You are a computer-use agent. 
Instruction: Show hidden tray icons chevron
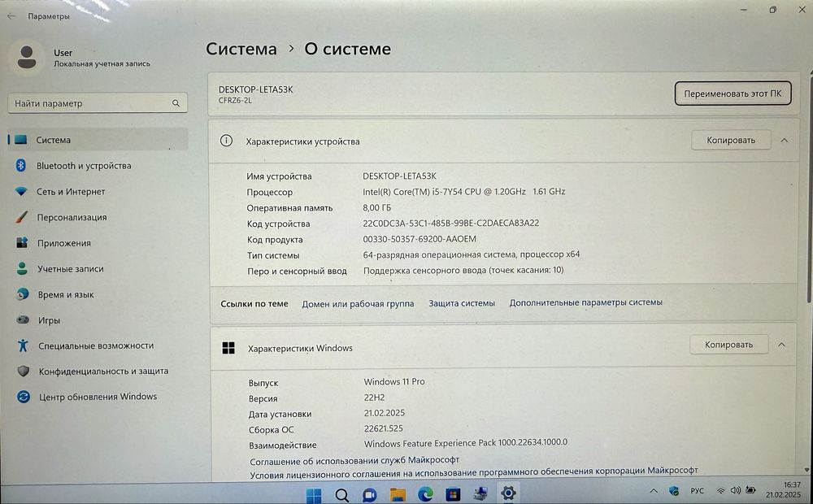(x=654, y=490)
